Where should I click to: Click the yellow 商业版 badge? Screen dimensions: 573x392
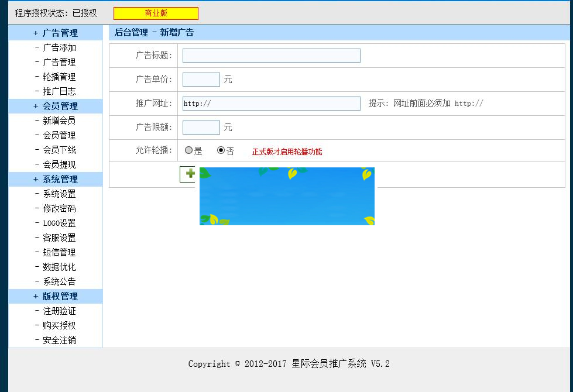pos(155,12)
